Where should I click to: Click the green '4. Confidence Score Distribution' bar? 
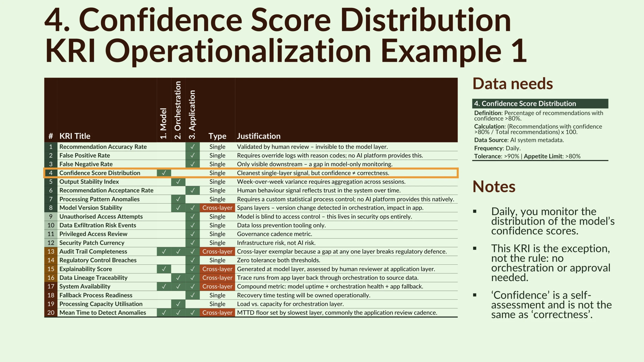pos(540,104)
